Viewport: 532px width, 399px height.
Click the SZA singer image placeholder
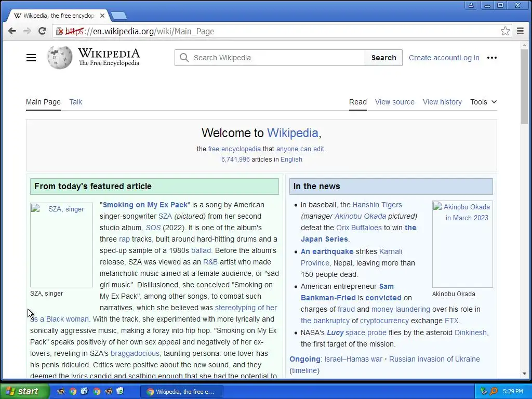point(61,245)
